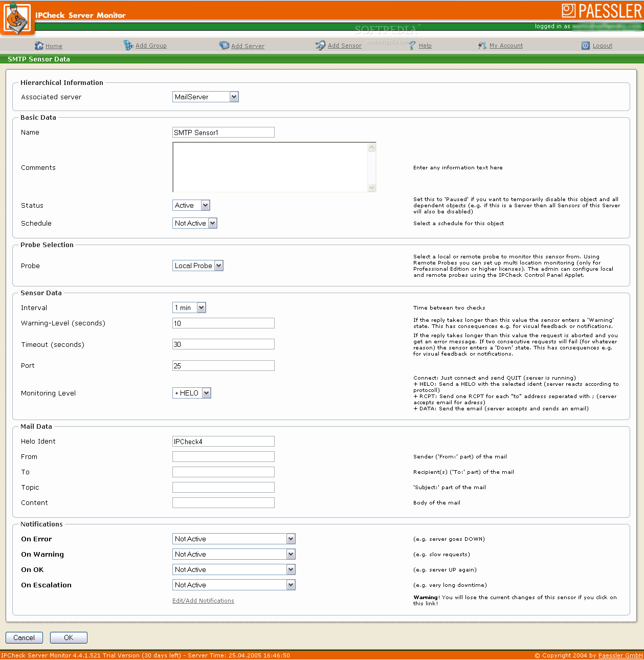Image resolution: width=644 pixels, height=660 pixels.
Task: Open the On Escalation notification dropdown
Action: [234, 585]
